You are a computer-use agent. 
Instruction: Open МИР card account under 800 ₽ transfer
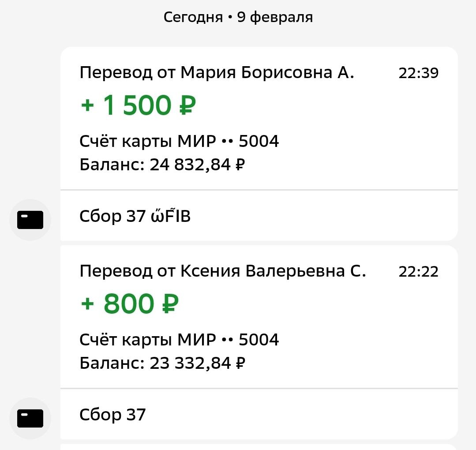point(179,340)
